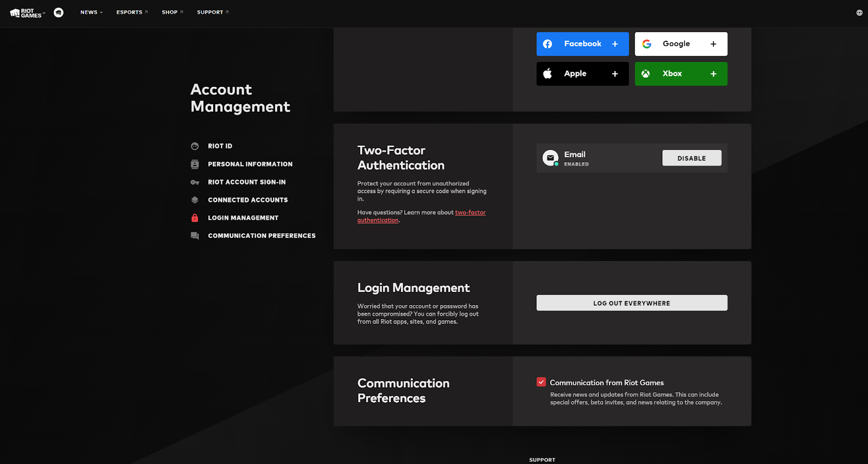The width and height of the screenshot is (868, 464).
Task: Connect a Facebook account
Action: (582, 44)
